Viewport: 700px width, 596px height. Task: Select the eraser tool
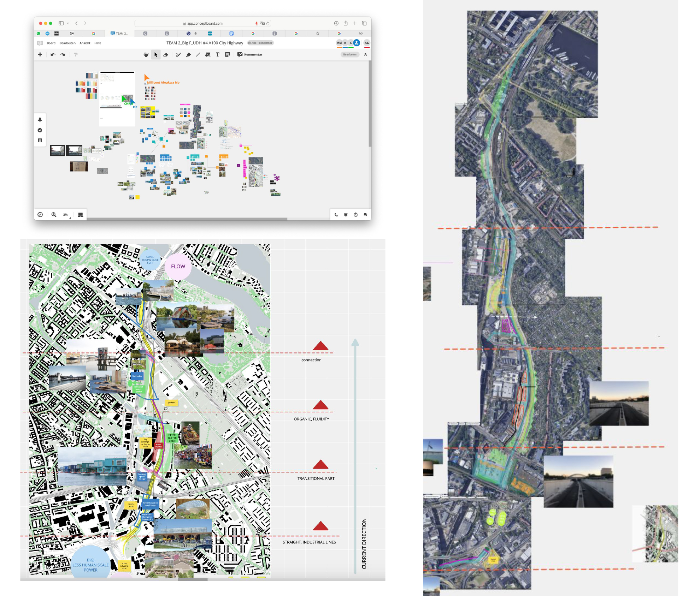(165, 55)
